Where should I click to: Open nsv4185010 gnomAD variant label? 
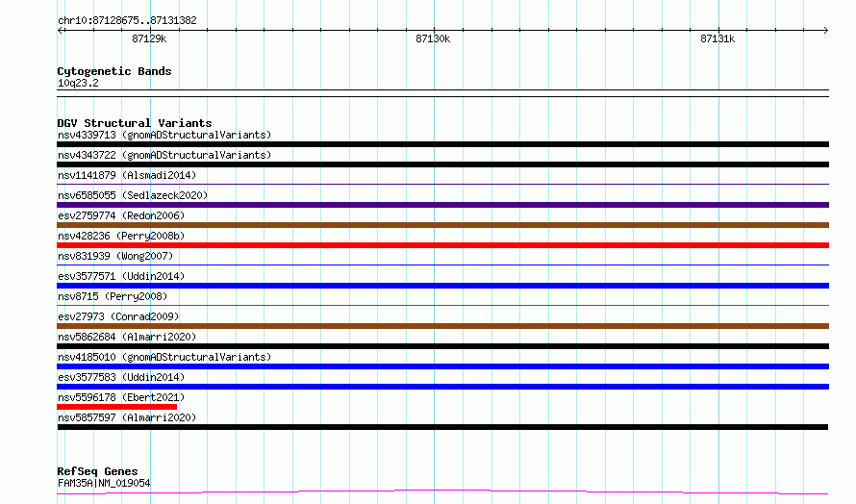tap(164, 357)
